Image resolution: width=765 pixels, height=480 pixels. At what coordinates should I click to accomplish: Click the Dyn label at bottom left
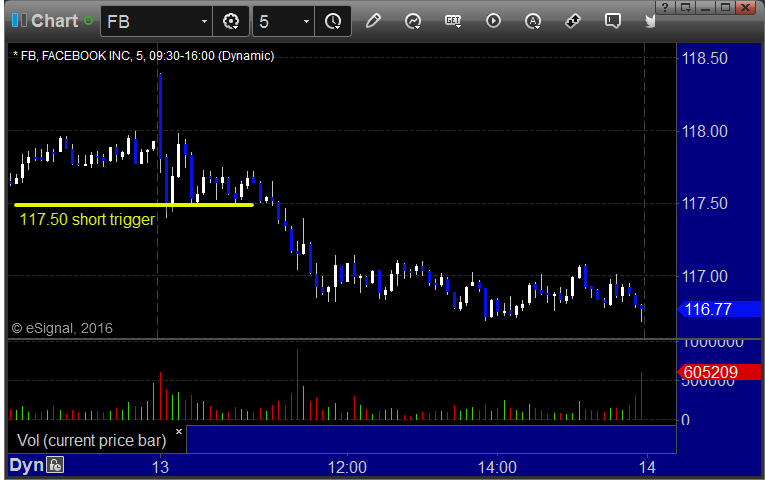[x=26, y=465]
